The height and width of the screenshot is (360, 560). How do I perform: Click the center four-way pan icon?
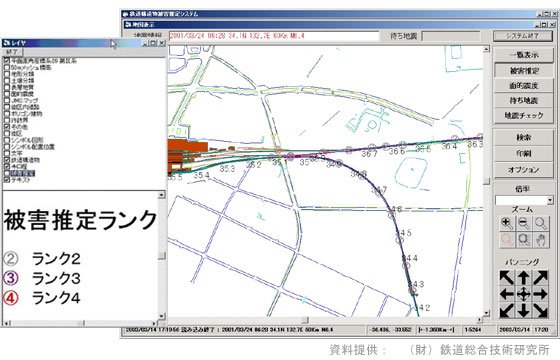(x=524, y=294)
